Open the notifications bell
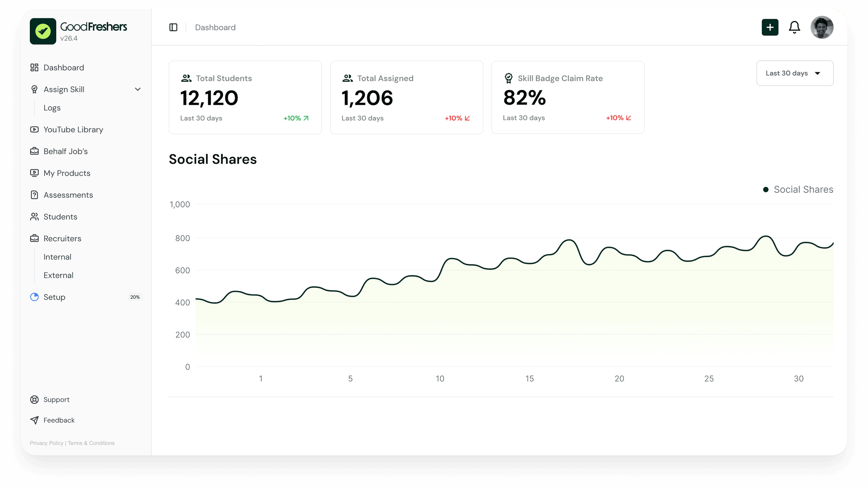 (x=794, y=27)
